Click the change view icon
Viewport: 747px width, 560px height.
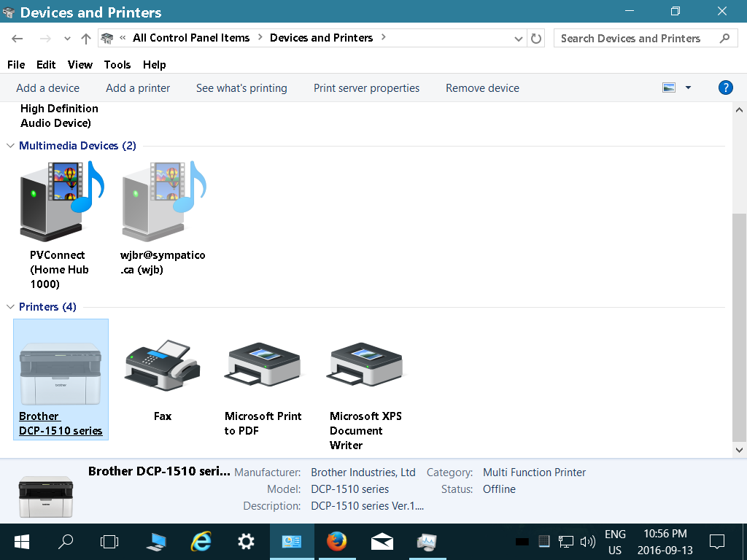[669, 87]
